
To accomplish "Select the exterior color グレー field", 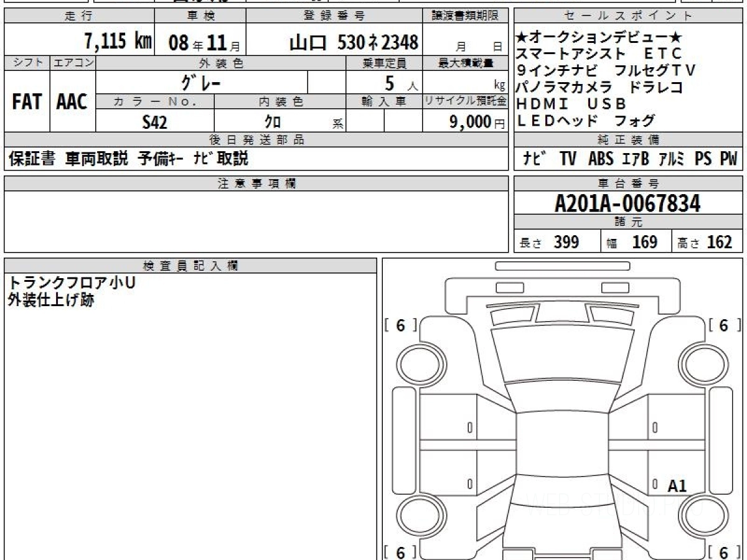I will (201, 82).
